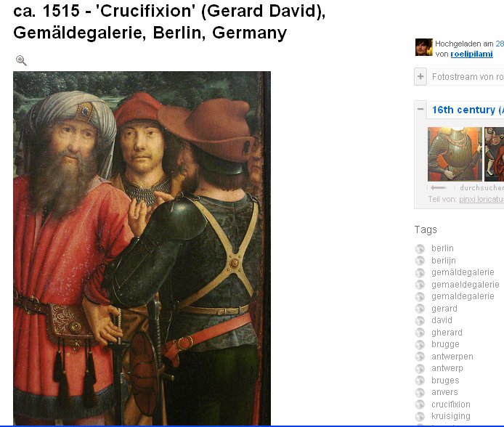The height and width of the screenshot is (427, 504).
Task: Click globe icon next to crucifixion tag
Action: 420,404
